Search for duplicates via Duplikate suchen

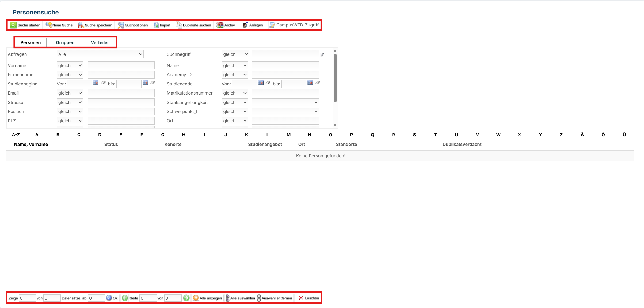pos(193,25)
